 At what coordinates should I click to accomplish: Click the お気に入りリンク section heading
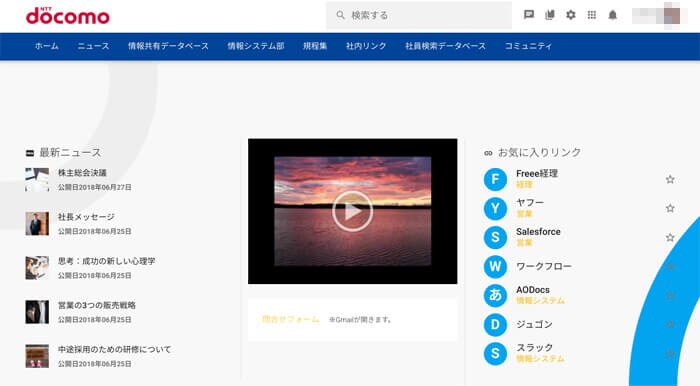(539, 153)
